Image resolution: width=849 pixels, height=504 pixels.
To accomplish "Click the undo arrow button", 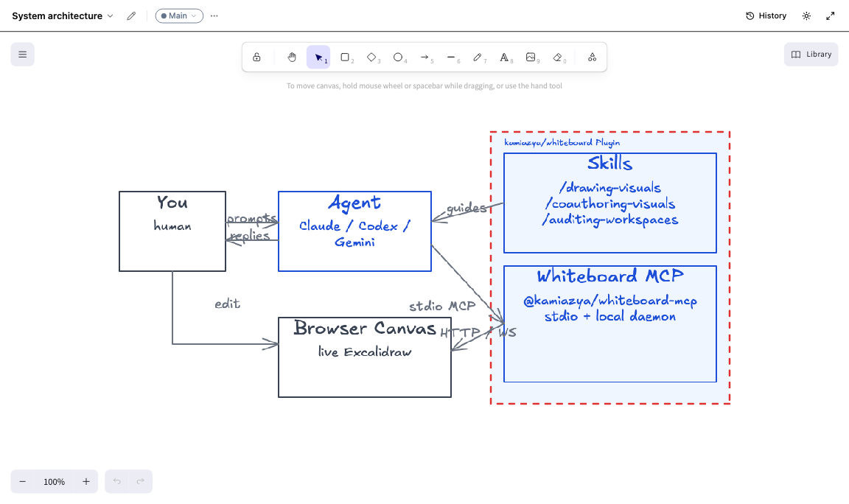I will (117, 481).
